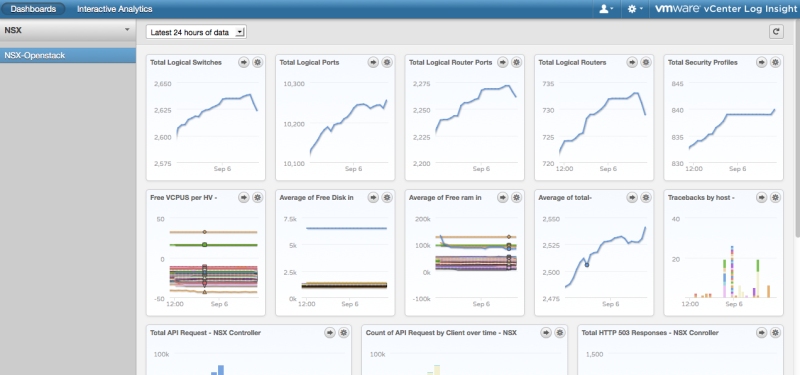Switch to Interactive Analytics tab

(x=114, y=9)
